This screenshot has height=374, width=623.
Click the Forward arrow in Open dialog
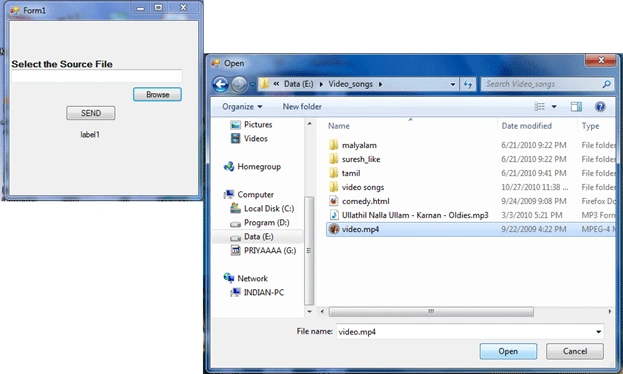[x=239, y=84]
